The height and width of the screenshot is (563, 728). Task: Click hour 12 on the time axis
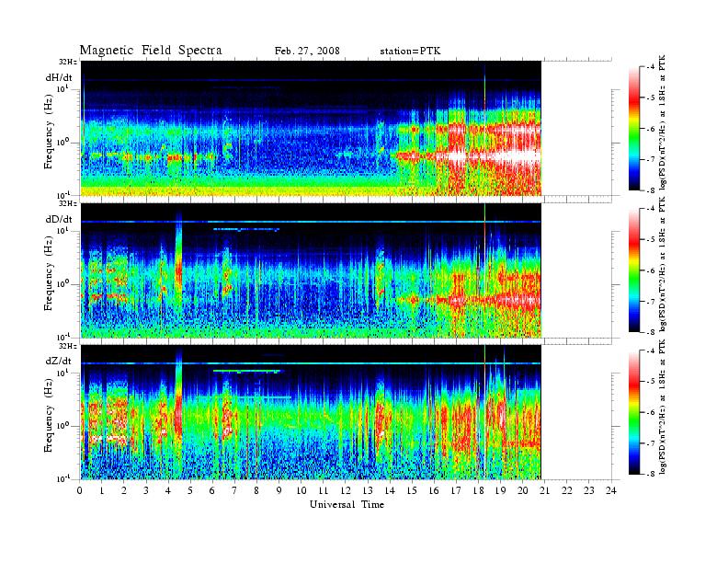(x=346, y=491)
